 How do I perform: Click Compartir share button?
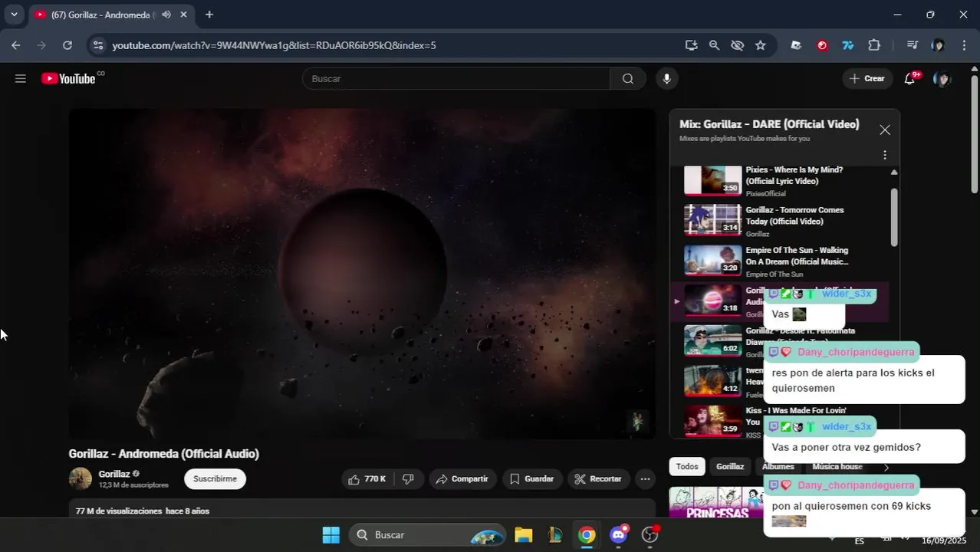tap(462, 479)
